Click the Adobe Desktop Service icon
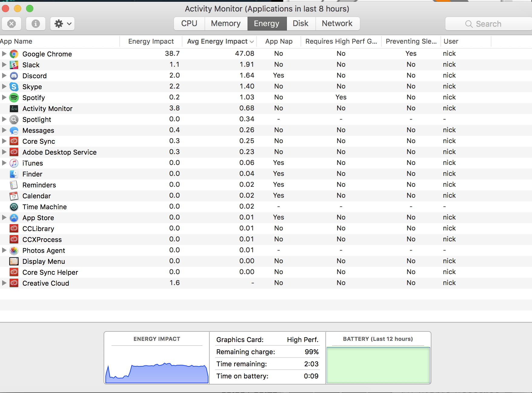This screenshot has width=532, height=393. (14, 152)
